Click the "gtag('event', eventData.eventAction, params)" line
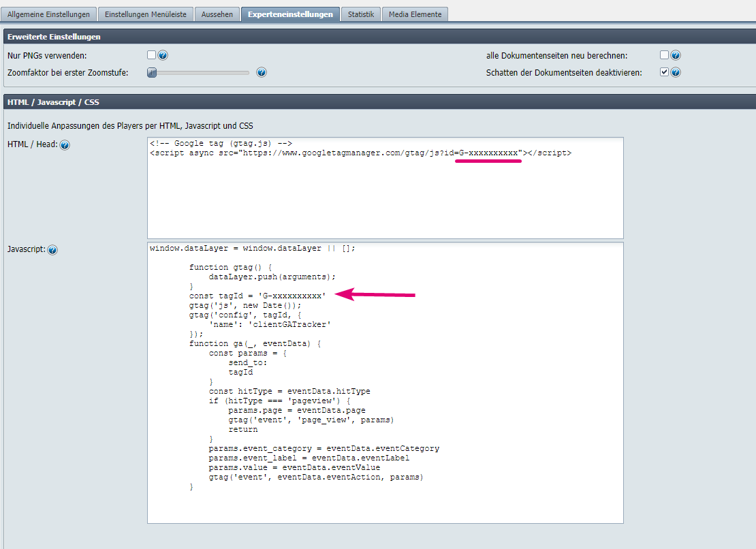 coord(316,477)
